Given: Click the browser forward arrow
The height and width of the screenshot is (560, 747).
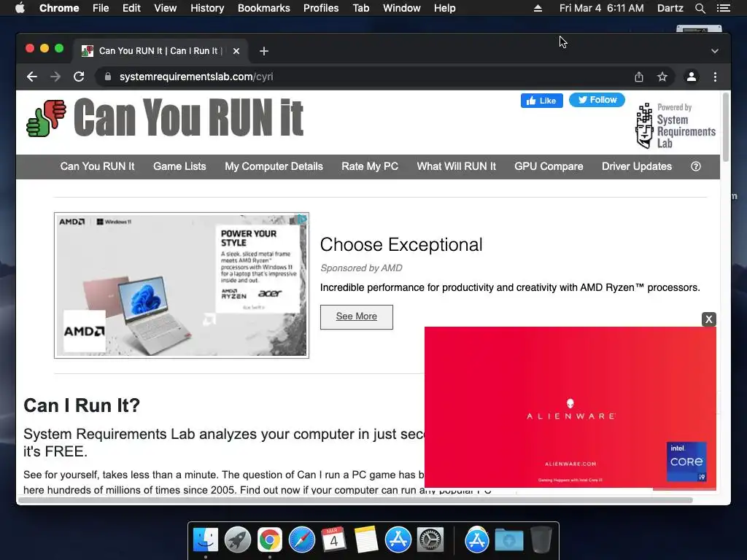Looking at the screenshot, I should (x=55, y=77).
